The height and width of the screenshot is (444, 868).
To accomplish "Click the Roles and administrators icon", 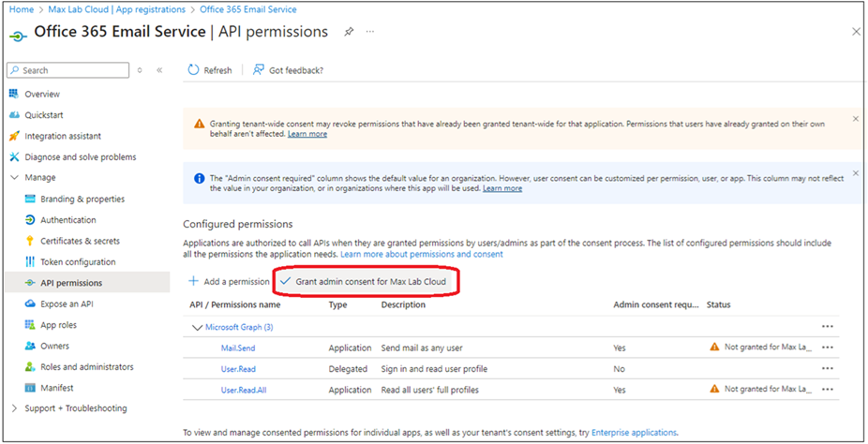I will coord(30,367).
